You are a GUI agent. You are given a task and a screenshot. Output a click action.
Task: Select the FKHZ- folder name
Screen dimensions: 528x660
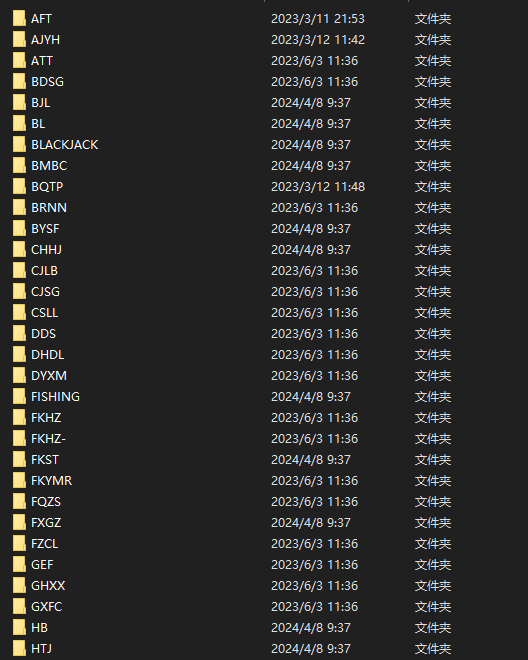48,439
